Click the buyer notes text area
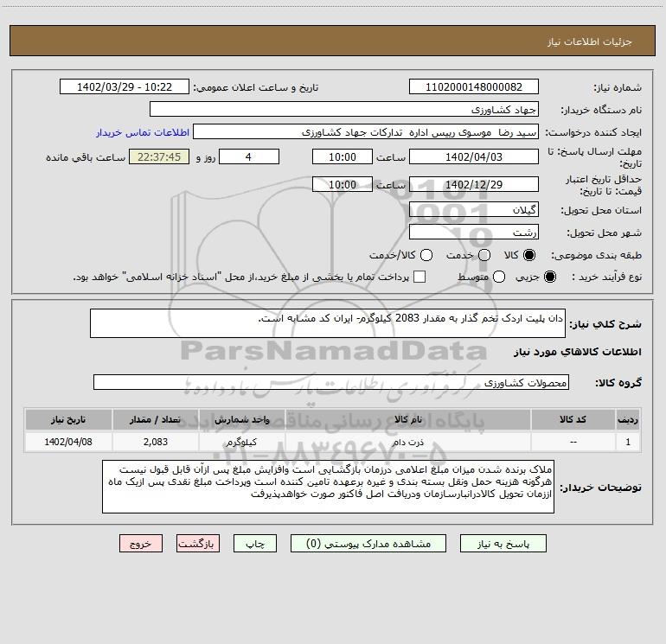The width and height of the screenshot is (666, 644). [x=328, y=487]
